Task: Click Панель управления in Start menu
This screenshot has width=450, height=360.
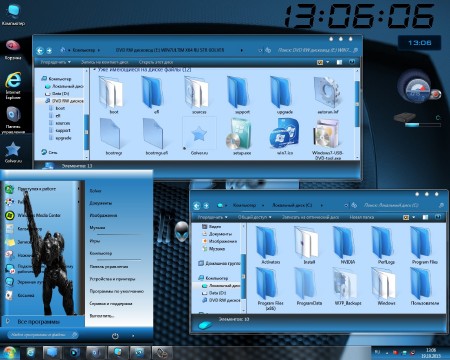Action: [109, 267]
